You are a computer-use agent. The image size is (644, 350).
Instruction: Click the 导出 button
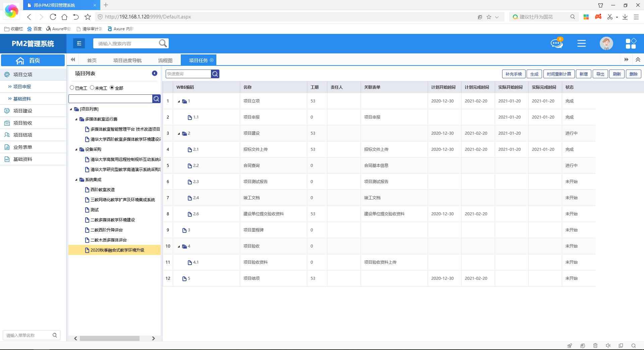point(600,74)
